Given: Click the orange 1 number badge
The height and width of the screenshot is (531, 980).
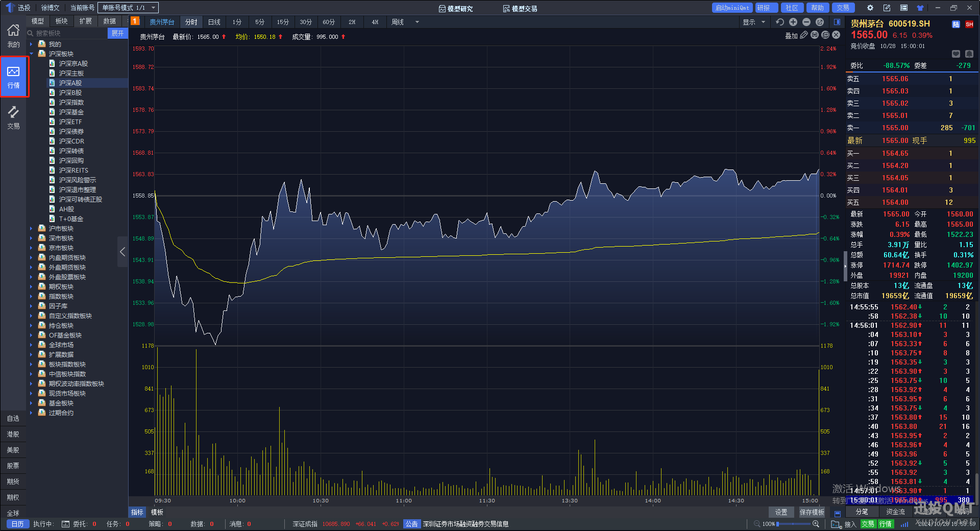Looking at the screenshot, I should (135, 21).
